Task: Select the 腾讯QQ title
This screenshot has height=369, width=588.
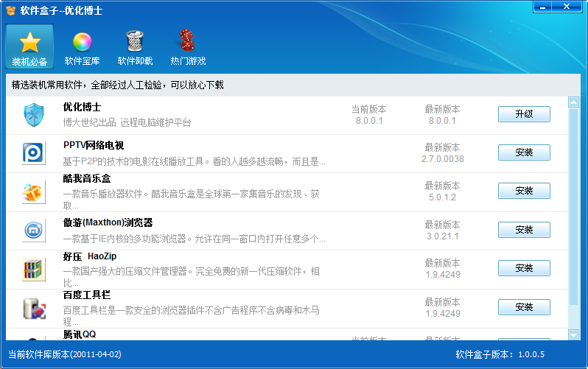Action: tap(80, 334)
